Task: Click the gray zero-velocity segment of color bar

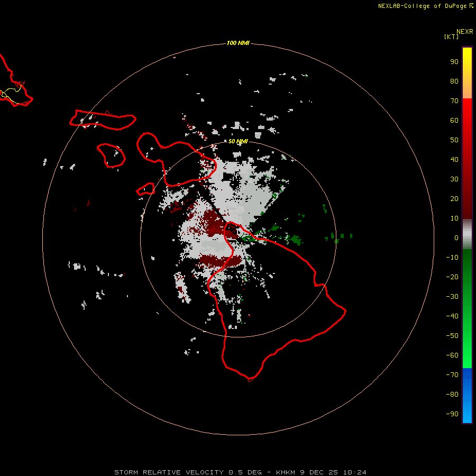Action: click(x=467, y=234)
